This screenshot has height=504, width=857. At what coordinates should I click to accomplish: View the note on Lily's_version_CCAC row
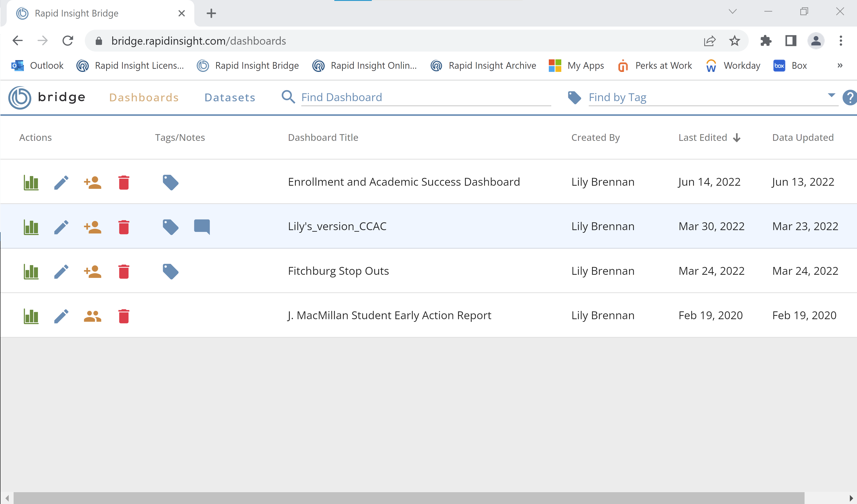(x=202, y=227)
